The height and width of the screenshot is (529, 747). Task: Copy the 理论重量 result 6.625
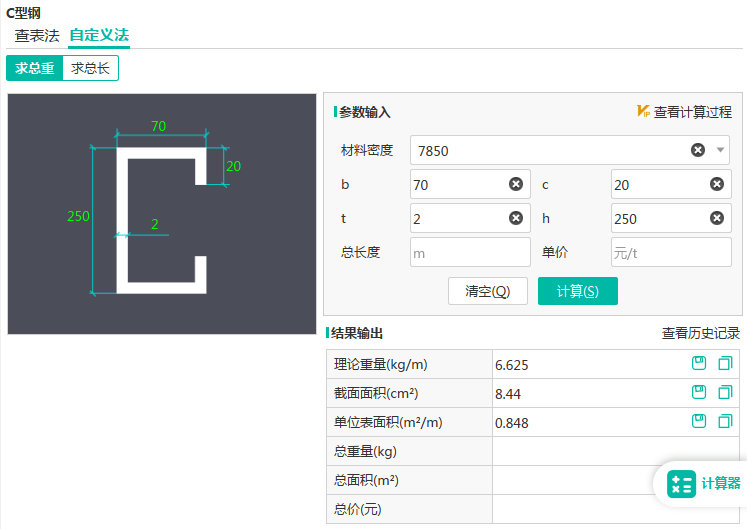point(725,363)
